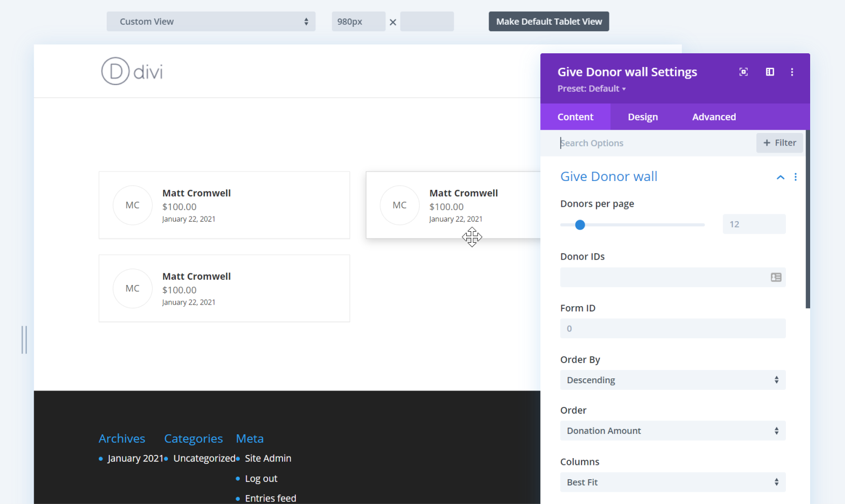Click the Donor IDs input field
Image resolution: width=845 pixels, height=504 pixels.
point(673,278)
